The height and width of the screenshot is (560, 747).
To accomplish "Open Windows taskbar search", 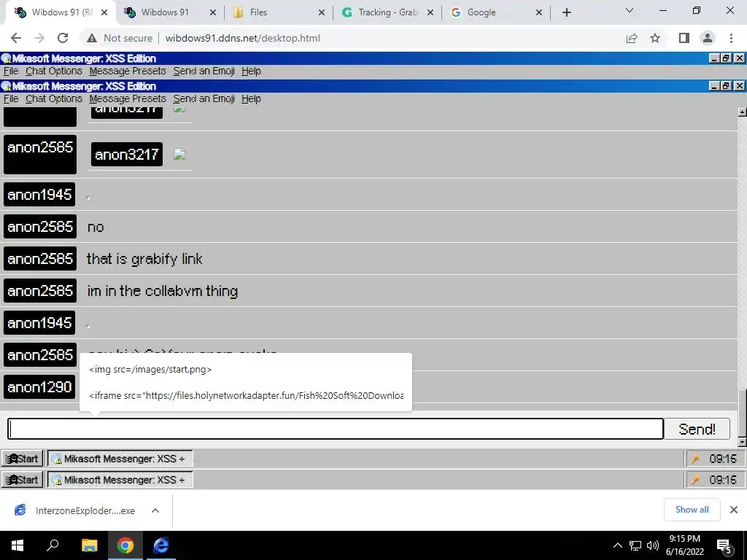I will (53, 545).
